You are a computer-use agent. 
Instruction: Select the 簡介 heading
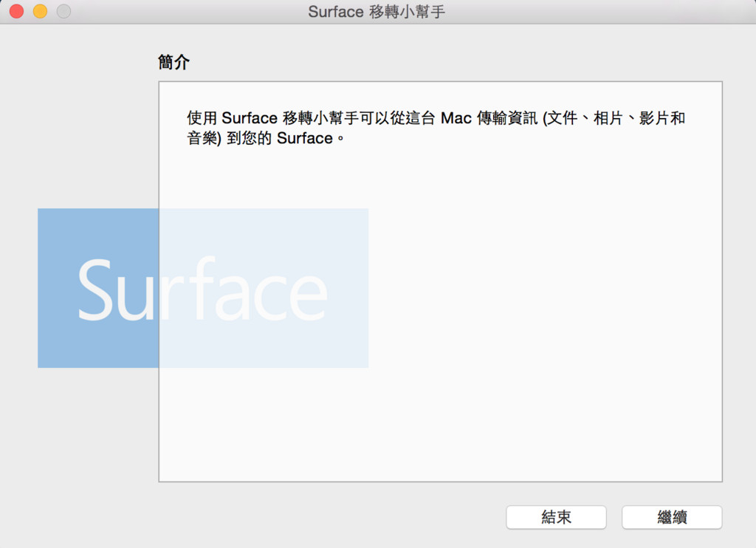tap(173, 63)
